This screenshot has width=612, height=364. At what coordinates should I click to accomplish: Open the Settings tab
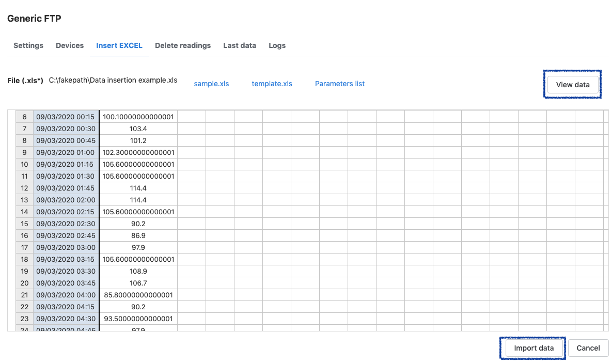(28, 45)
